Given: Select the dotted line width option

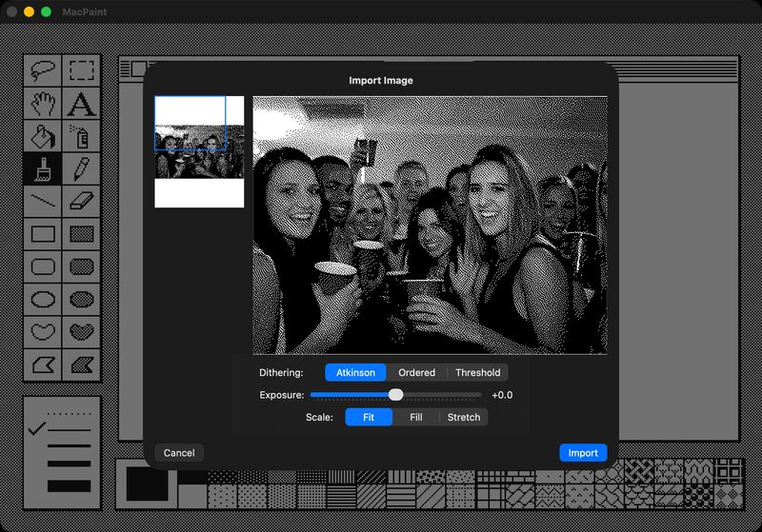Looking at the screenshot, I should [x=69, y=414].
